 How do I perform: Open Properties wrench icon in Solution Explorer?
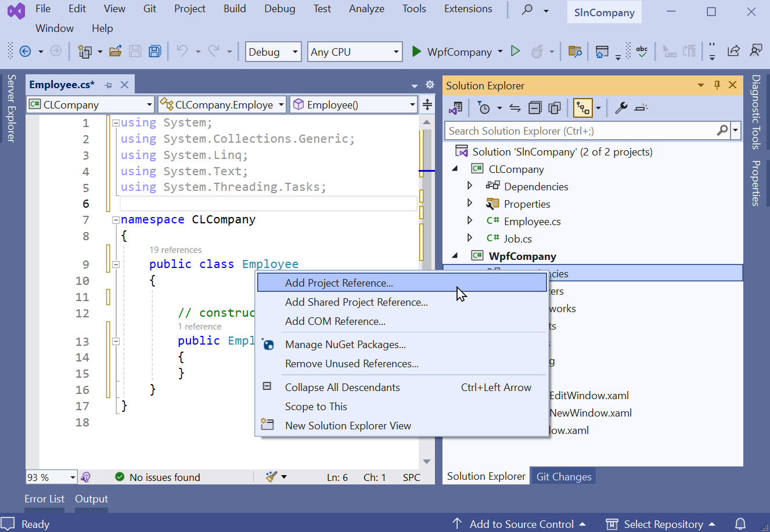(x=621, y=108)
